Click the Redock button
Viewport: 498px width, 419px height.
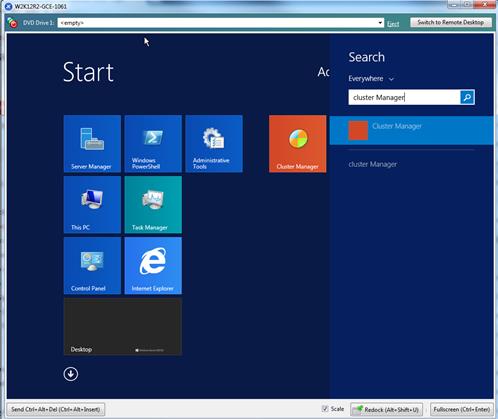387,409
